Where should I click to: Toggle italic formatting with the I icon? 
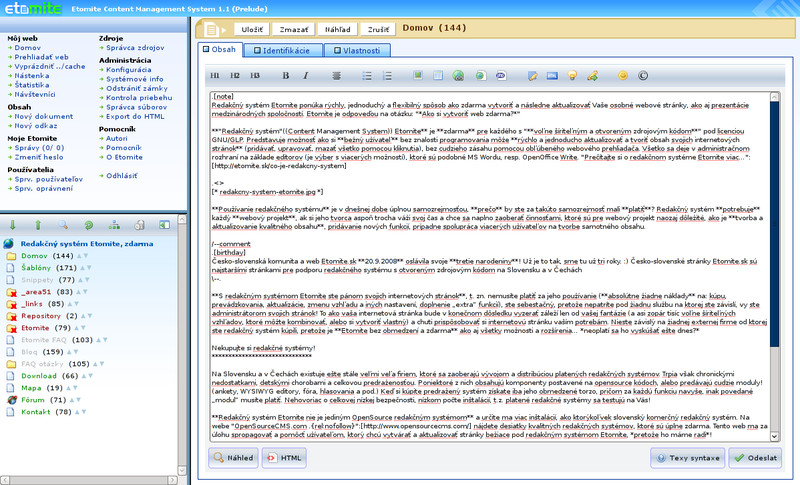tap(306, 75)
